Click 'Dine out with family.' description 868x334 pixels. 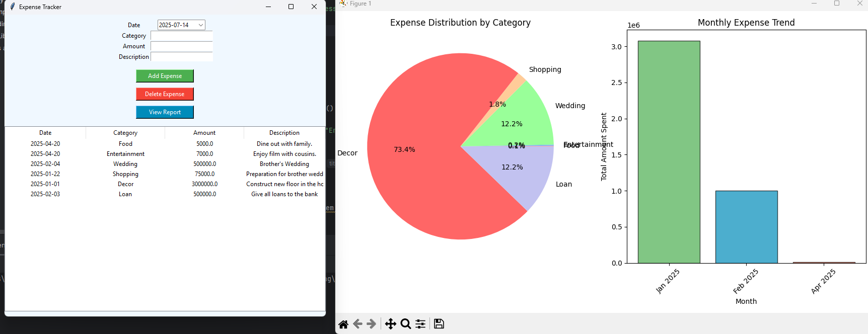point(284,144)
